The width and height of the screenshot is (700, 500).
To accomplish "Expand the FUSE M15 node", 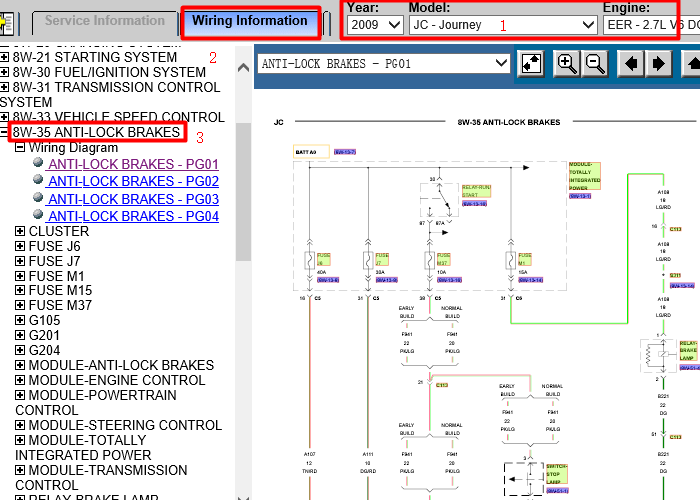I will [20, 290].
